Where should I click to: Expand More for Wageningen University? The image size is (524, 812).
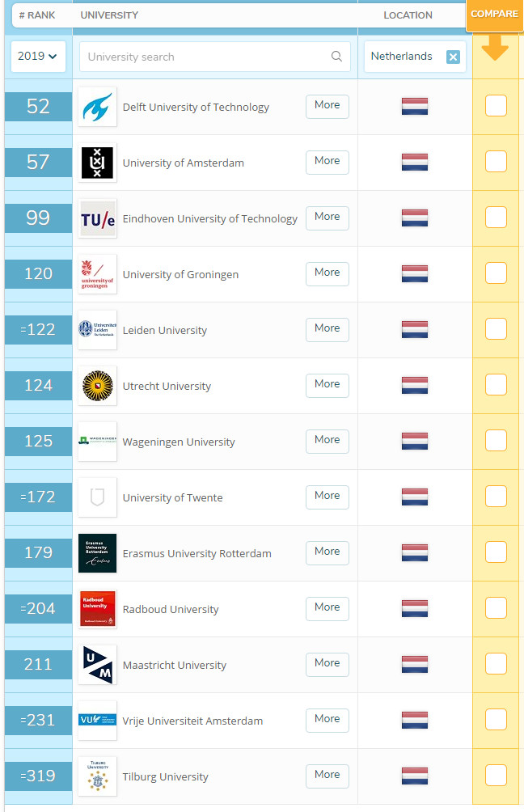(327, 442)
